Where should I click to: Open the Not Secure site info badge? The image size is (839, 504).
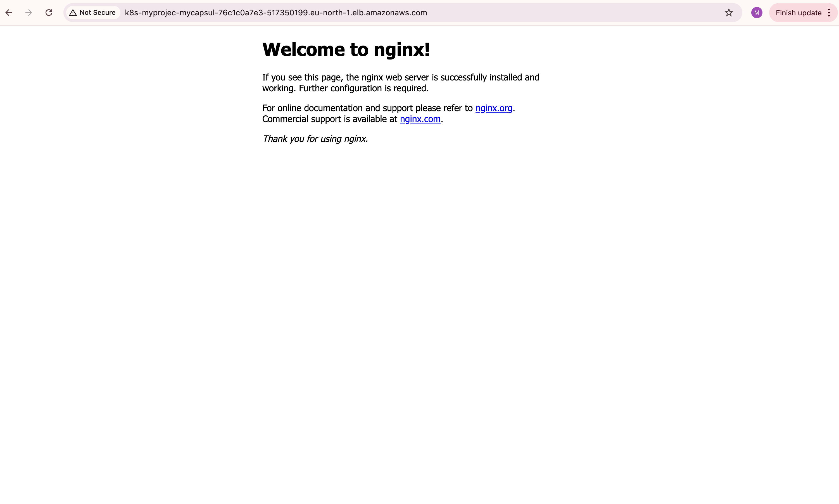(x=92, y=13)
